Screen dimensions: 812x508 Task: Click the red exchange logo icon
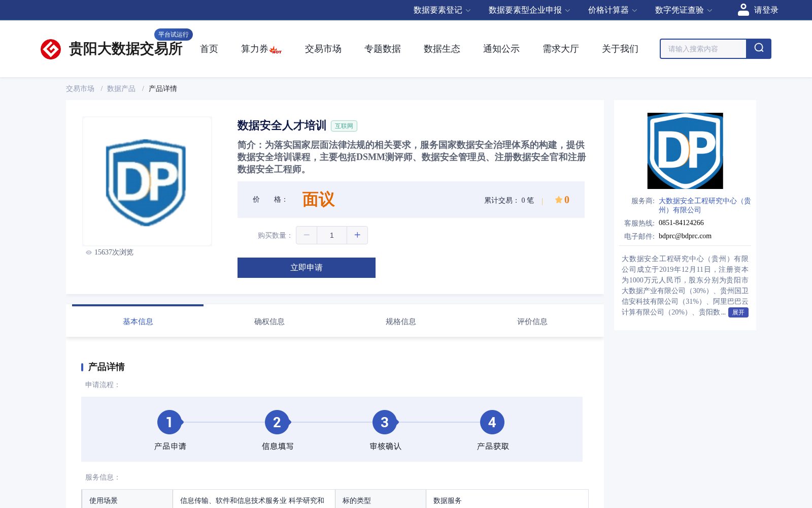tap(51, 49)
